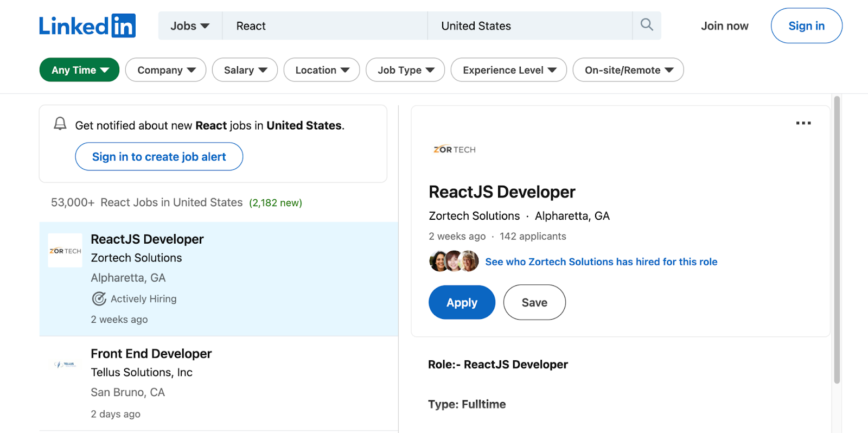Click Sign in to create job alert
868x433 pixels.
click(159, 157)
